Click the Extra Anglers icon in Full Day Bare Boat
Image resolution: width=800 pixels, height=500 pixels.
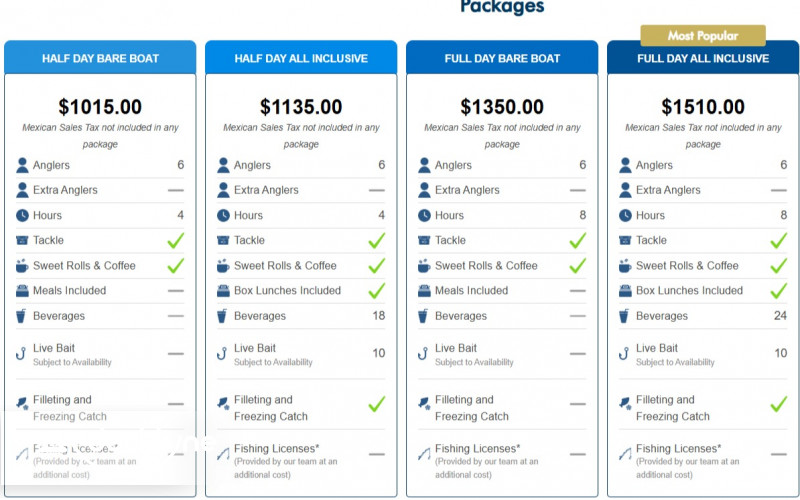[425, 190]
